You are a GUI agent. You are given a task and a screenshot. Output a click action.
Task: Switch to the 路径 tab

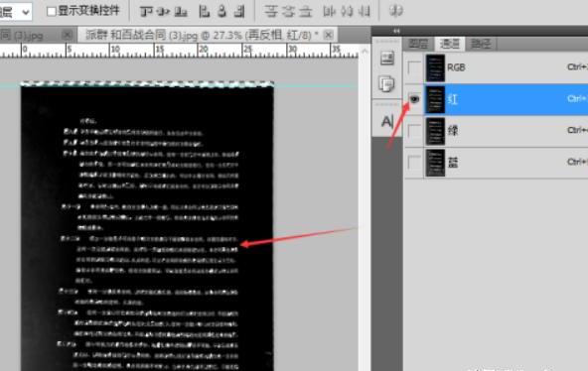pos(481,45)
